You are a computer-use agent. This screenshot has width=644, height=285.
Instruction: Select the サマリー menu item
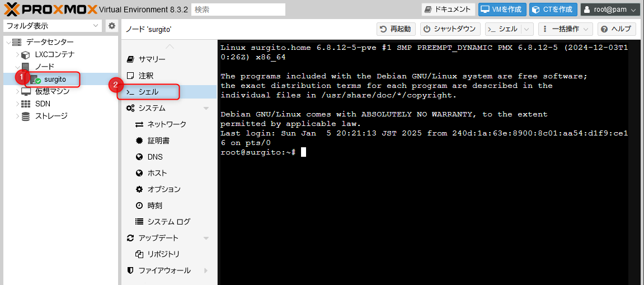[152, 59]
